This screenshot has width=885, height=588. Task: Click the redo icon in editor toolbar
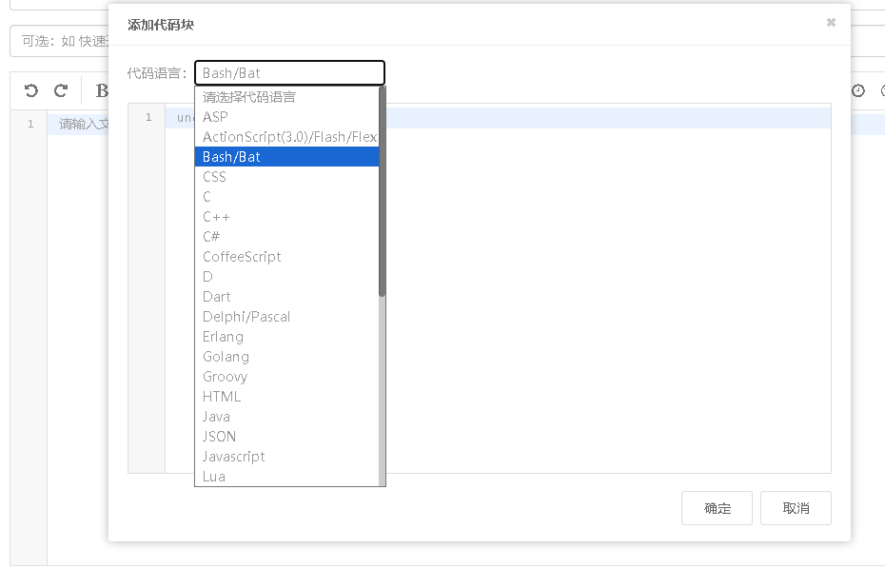(61, 90)
